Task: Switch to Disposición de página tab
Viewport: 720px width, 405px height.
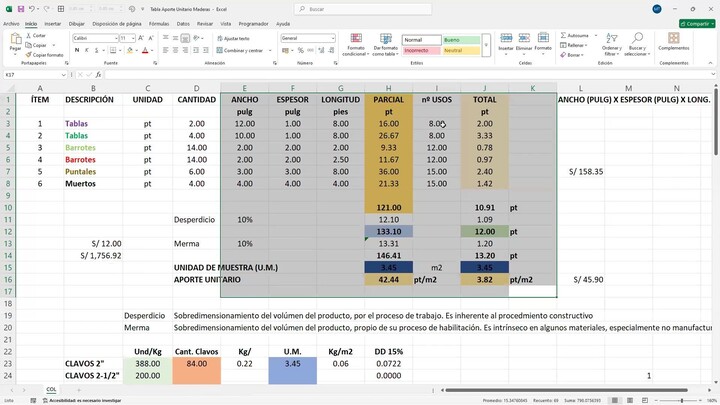Action: click(x=117, y=23)
